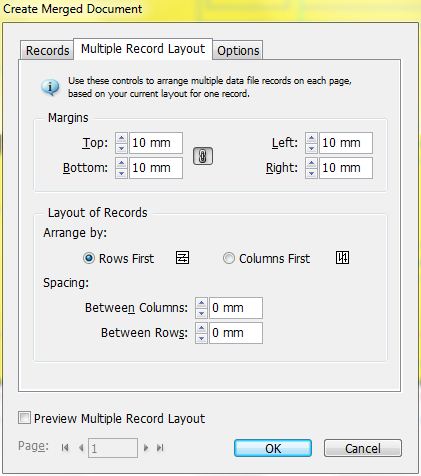Click the Columns First arrangement icon
This screenshot has height=476, width=421.
coord(342,258)
